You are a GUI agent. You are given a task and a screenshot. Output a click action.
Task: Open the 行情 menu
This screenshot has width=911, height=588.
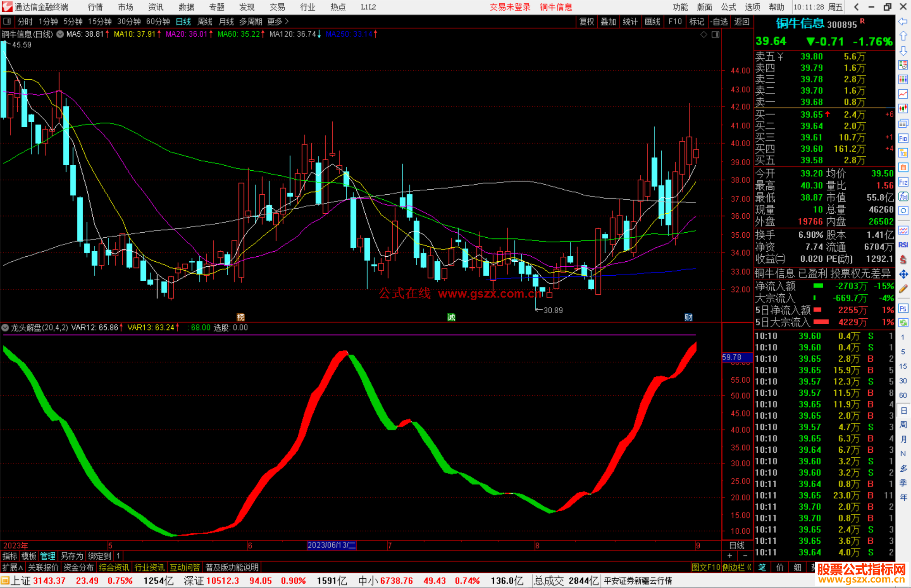[95, 7]
